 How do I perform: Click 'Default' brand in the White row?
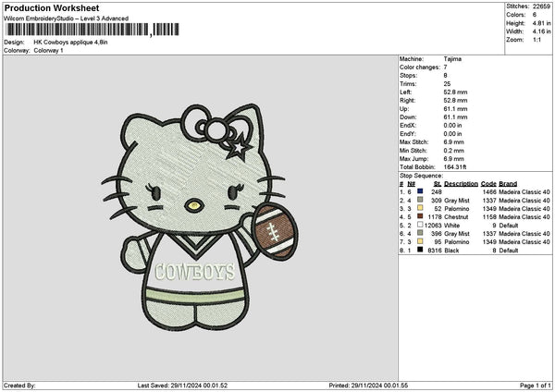click(x=509, y=226)
